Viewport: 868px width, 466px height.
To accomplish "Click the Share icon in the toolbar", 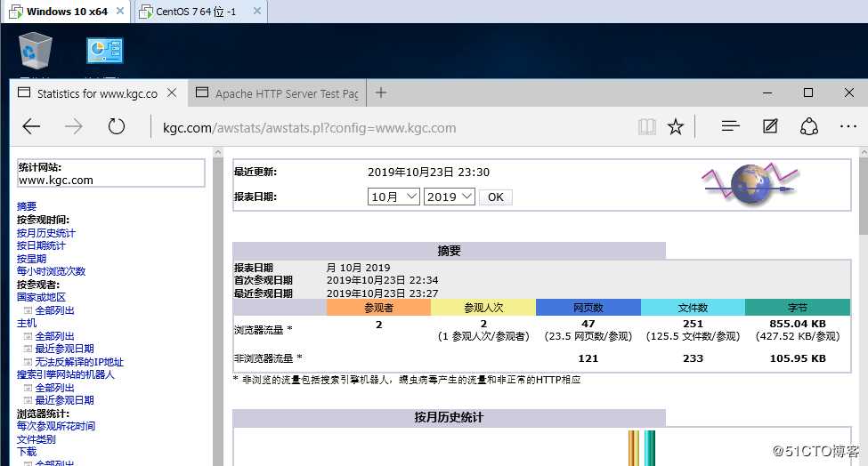I will 808,126.
